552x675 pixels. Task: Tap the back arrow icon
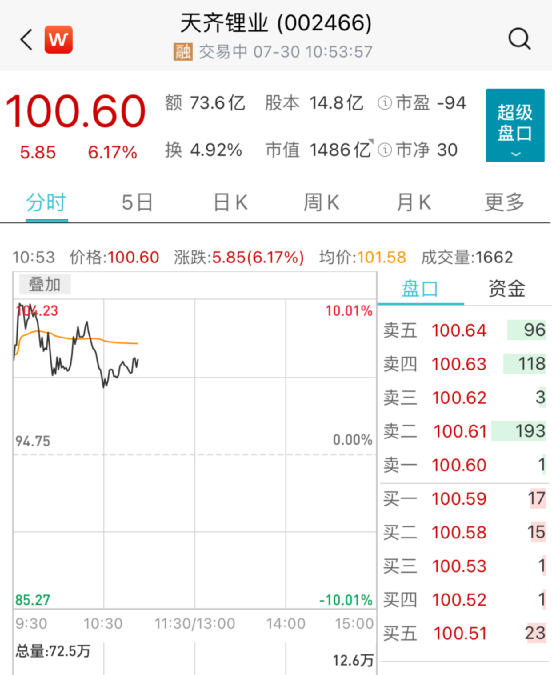26,40
